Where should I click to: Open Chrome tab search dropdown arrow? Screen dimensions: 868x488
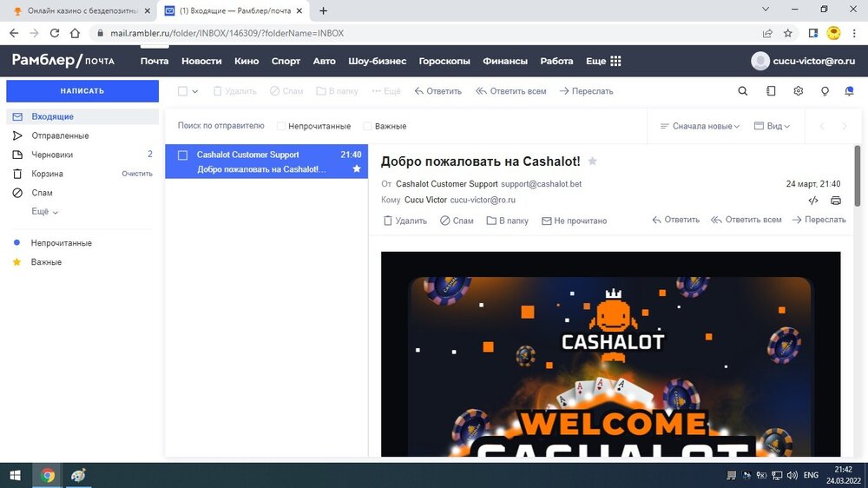tap(766, 10)
